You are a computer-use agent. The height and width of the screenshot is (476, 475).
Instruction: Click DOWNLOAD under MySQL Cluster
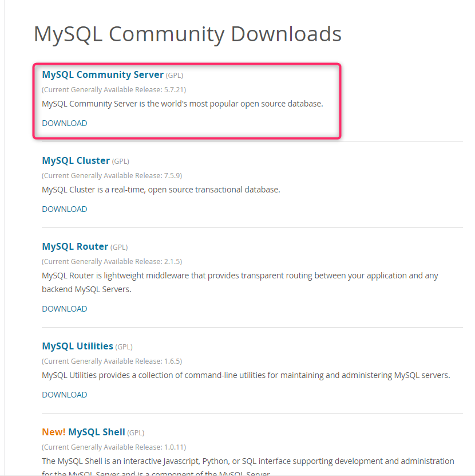(x=65, y=209)
